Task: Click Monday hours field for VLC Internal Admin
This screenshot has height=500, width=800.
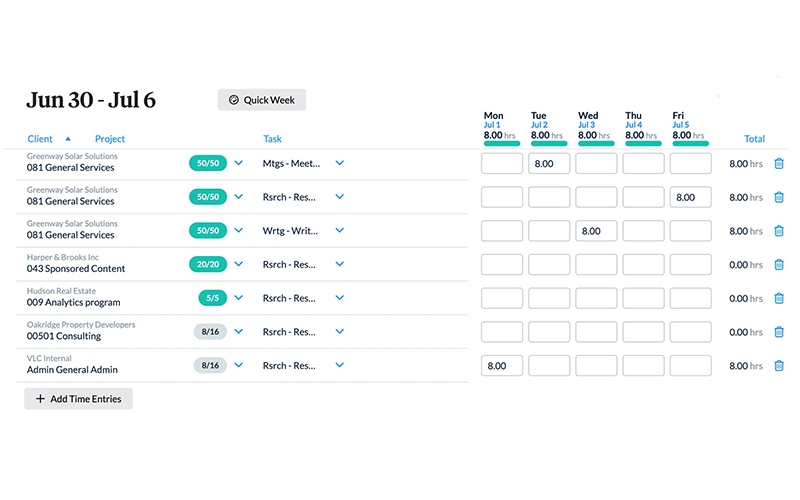Action: tap(502, 366)
